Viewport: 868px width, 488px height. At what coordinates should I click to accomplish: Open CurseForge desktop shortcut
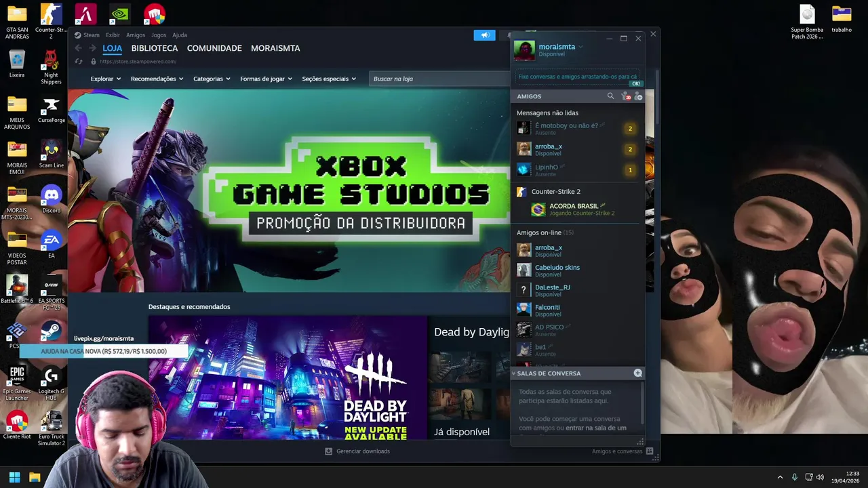52,109
